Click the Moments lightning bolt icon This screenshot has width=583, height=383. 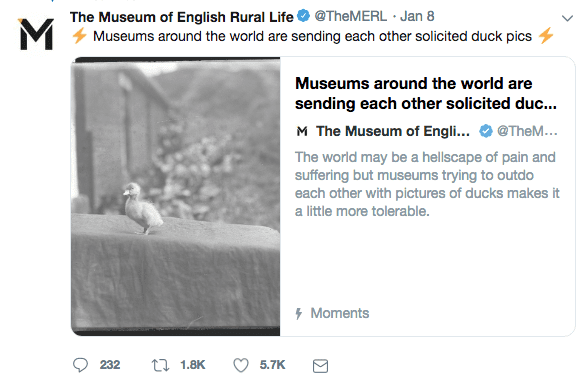(x=299, y=313)
